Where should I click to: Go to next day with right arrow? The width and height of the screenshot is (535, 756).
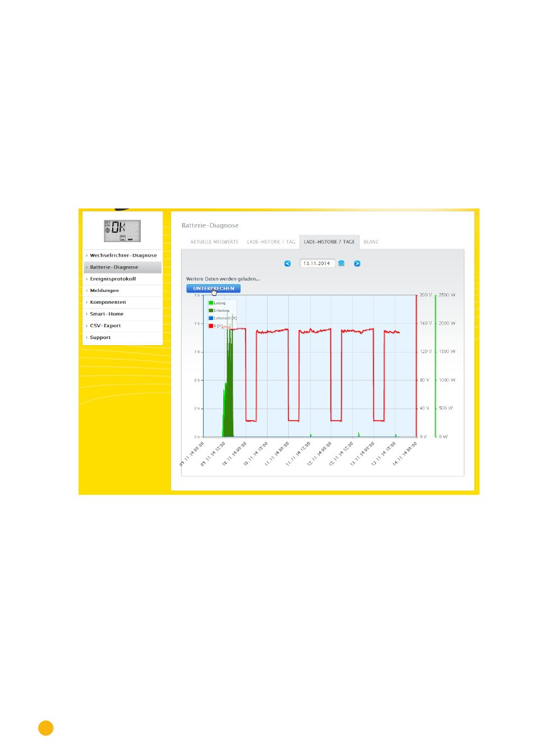point(357,263)
